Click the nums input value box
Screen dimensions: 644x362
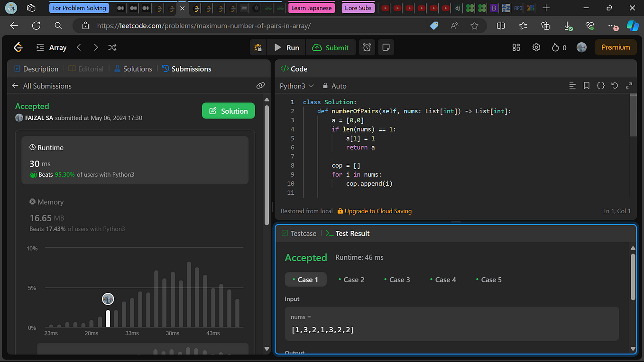[x=452, y=324]
